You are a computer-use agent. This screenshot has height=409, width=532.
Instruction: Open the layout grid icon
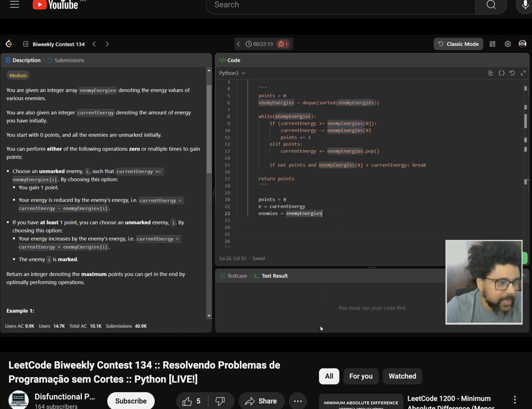[492, 44]
